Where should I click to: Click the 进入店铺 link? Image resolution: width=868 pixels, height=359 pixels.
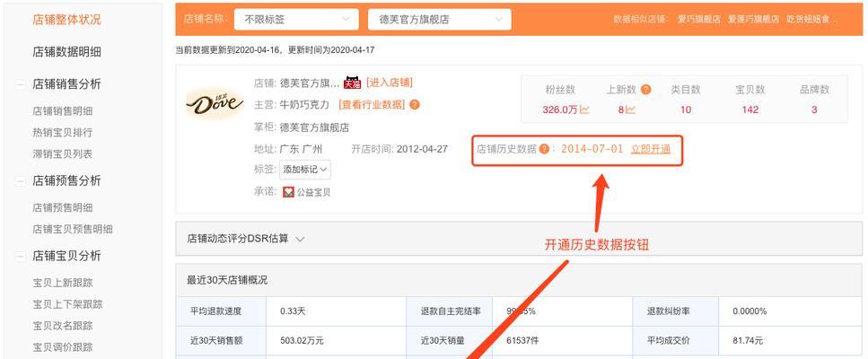pos(390,83)
